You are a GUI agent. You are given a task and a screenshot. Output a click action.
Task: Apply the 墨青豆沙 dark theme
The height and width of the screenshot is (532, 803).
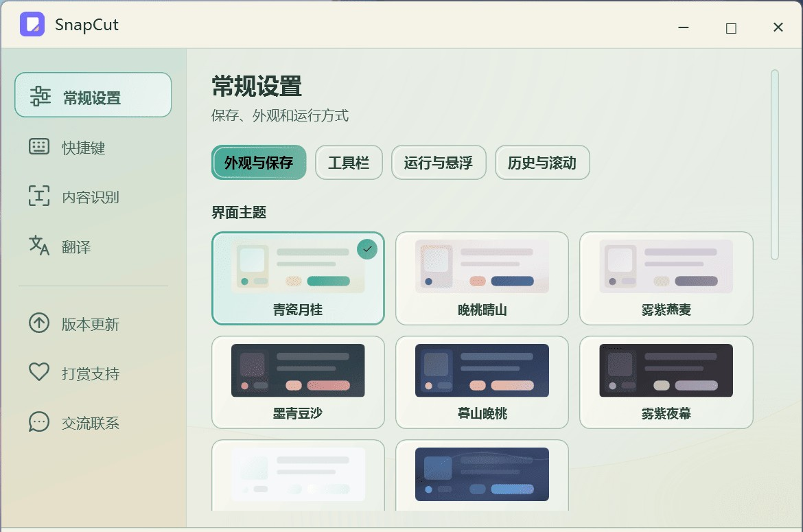point(298,382)
